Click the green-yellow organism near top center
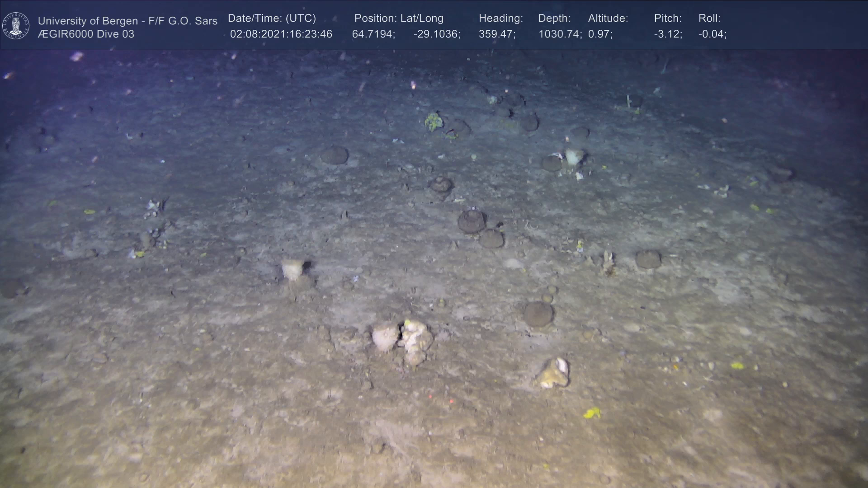The width and height of the screenshot is (868, 488). [434, 121]
